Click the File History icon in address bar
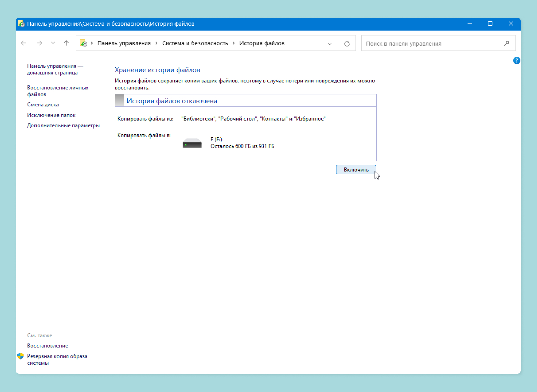Image resolution: width=537 pixels, height=392 pixels. coord(84,43)
